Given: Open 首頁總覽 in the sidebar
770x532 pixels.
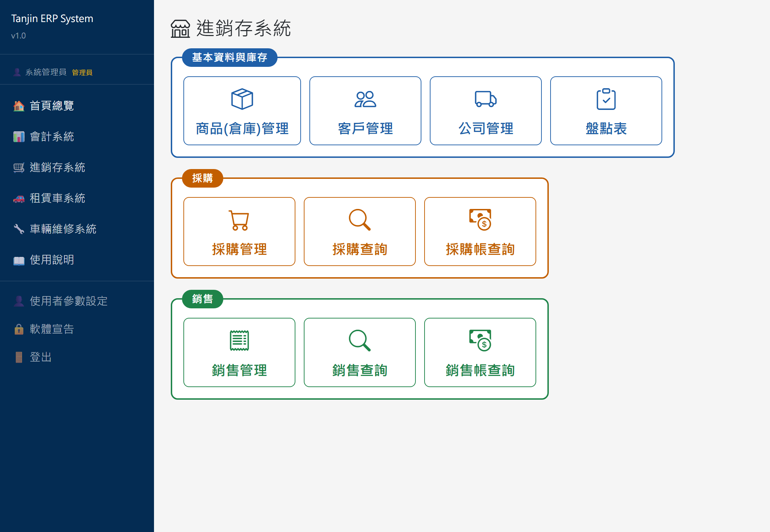Looking at the screenshot, I should coord(77,106).
